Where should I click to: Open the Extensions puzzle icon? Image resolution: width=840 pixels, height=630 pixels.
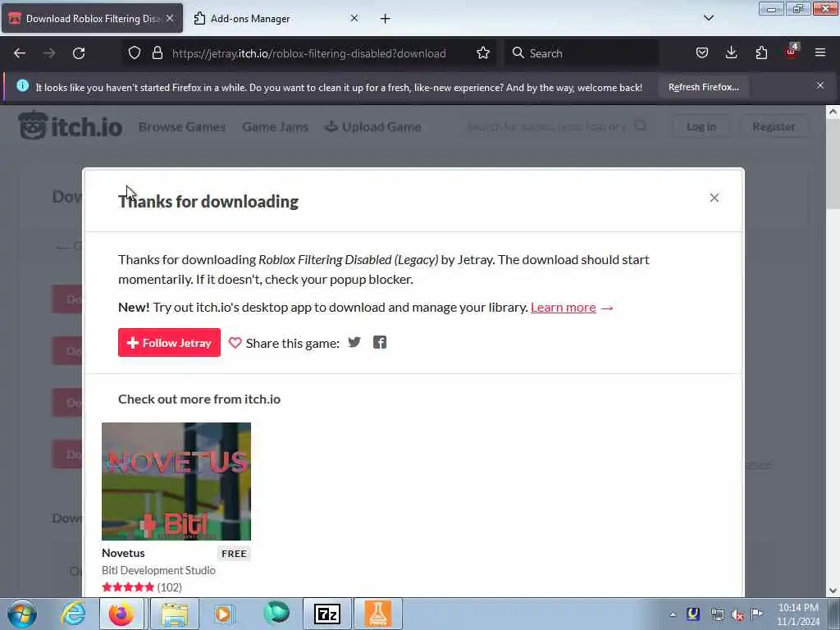(x=761, y=52)
